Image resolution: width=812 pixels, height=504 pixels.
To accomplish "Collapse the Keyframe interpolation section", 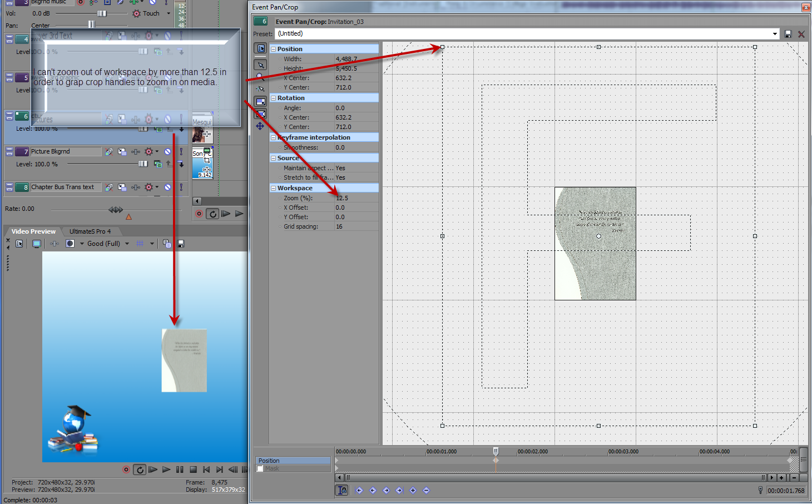I will tap(273, 137).
